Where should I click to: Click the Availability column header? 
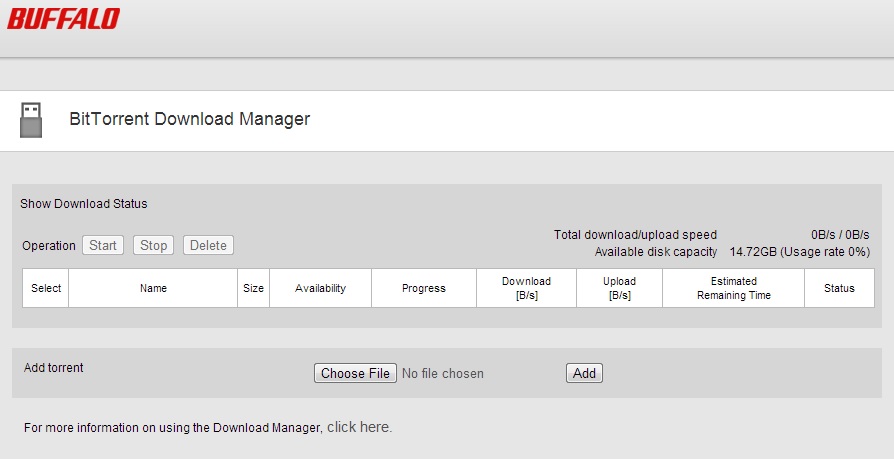(320, 288)
